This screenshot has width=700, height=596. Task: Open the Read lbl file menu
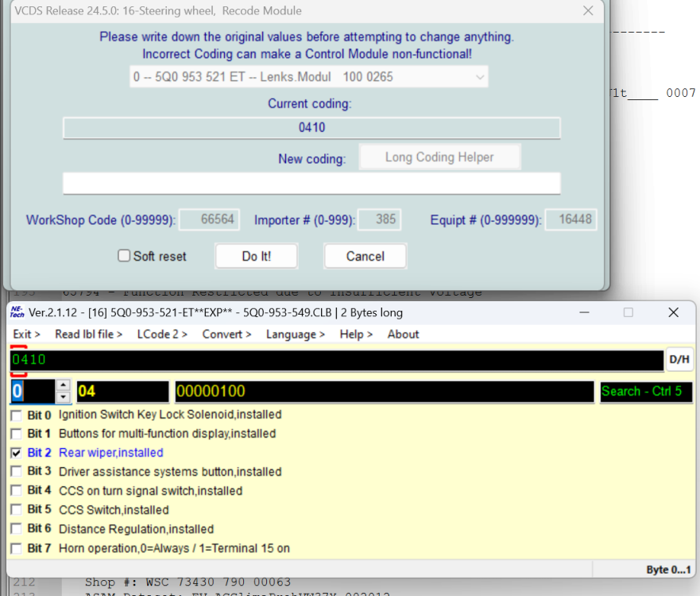[88, 335]
